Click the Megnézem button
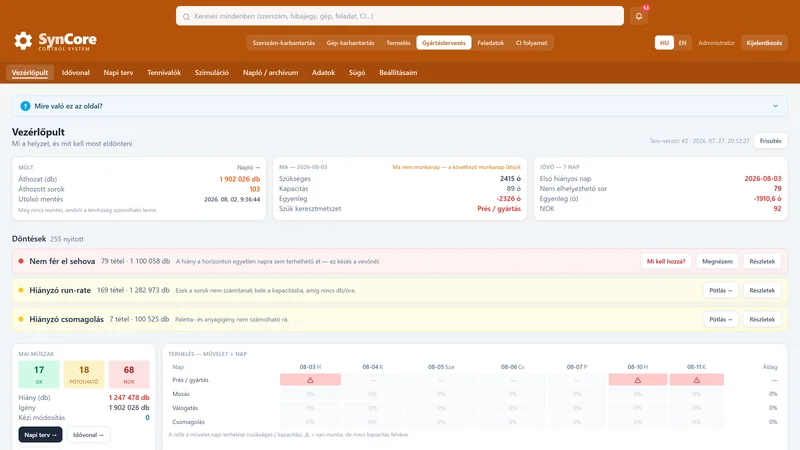 [x=717, y=261]
